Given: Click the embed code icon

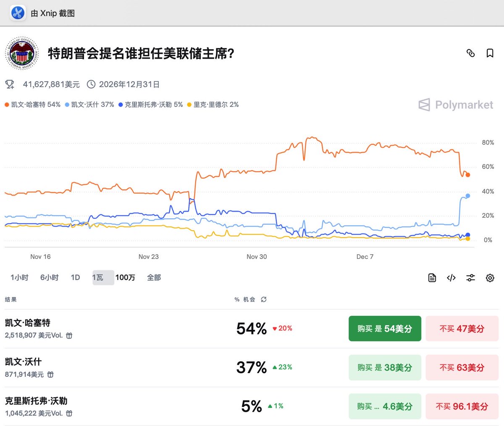Looking at the screenshot, I should pos(451,278).
